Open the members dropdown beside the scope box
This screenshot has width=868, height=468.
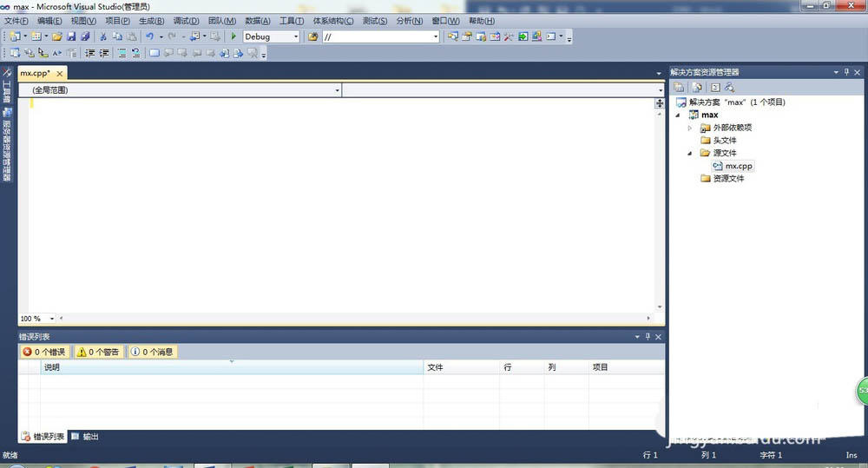[x=661, y=89]
